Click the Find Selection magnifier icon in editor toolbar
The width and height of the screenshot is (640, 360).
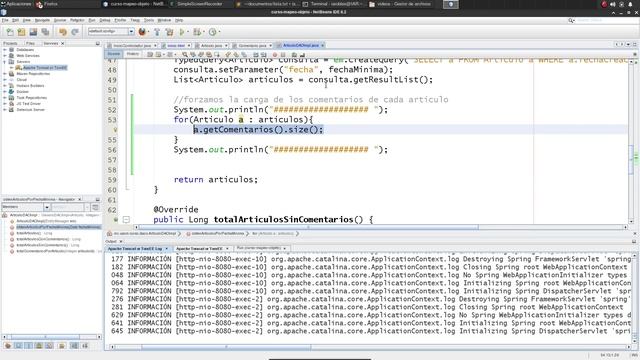point(185,54)
